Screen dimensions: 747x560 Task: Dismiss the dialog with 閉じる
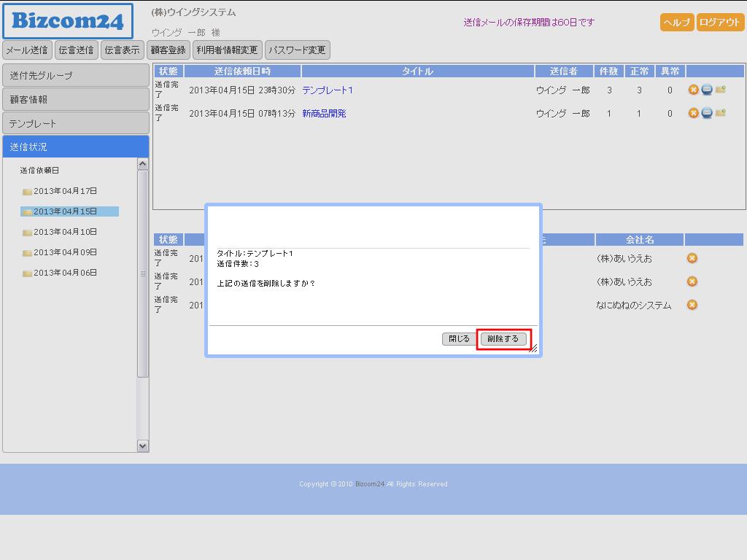click(x=459, y=339)
